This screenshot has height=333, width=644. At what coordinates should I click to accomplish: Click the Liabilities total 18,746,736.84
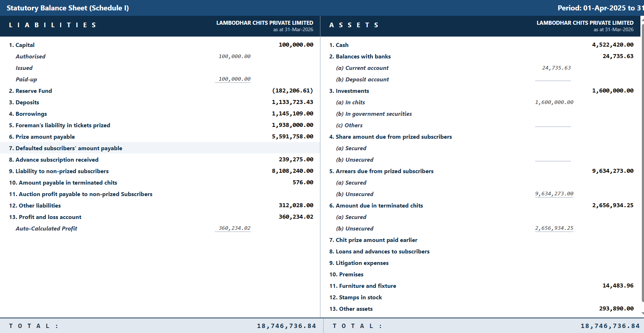[286, 326]
